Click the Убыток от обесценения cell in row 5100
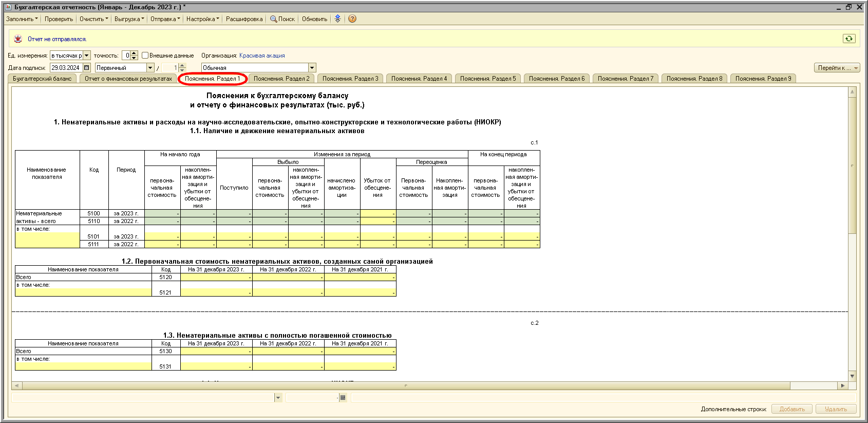Screen dimensions: 868x423 [x=378, y=213]
